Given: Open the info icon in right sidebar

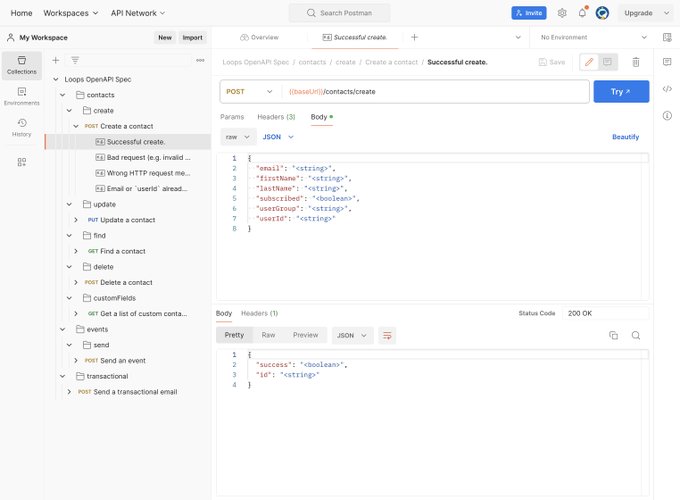Looking at the screenshot, I should point(667,115).
